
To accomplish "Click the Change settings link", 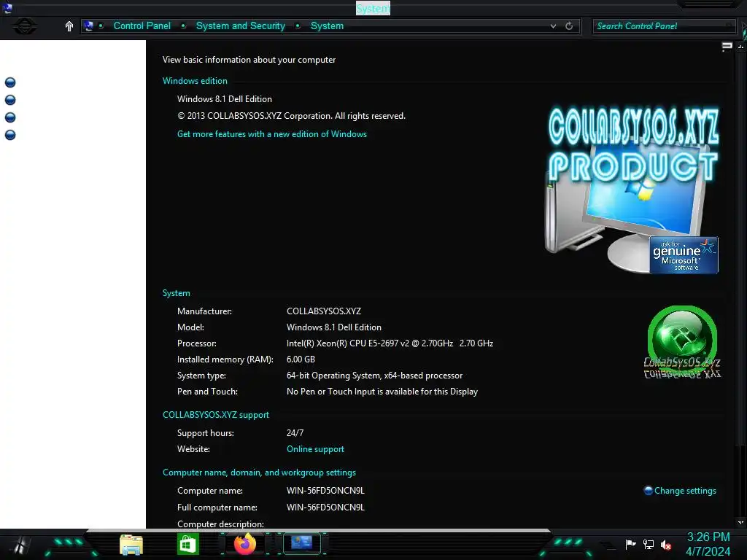I will coord(685,491).
